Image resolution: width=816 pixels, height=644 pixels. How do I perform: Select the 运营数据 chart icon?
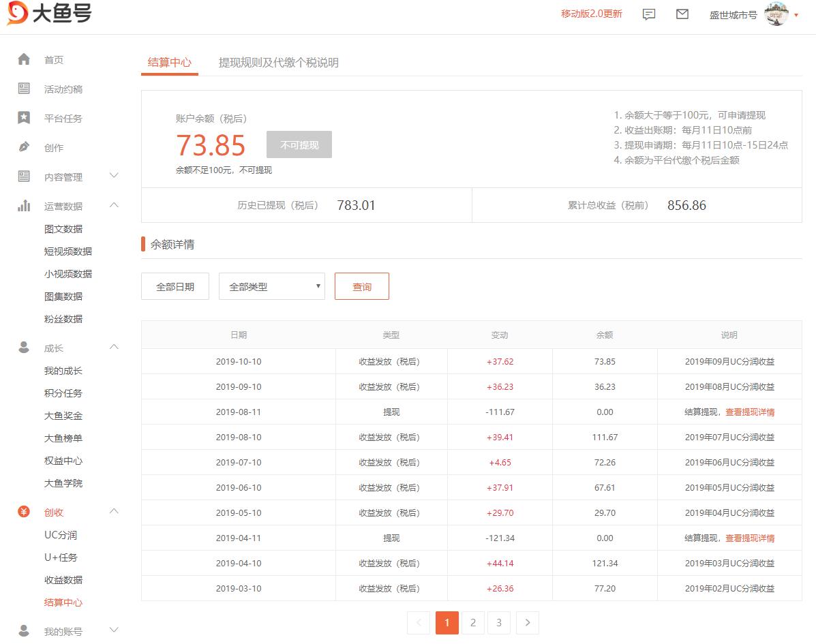click(24, 205)
